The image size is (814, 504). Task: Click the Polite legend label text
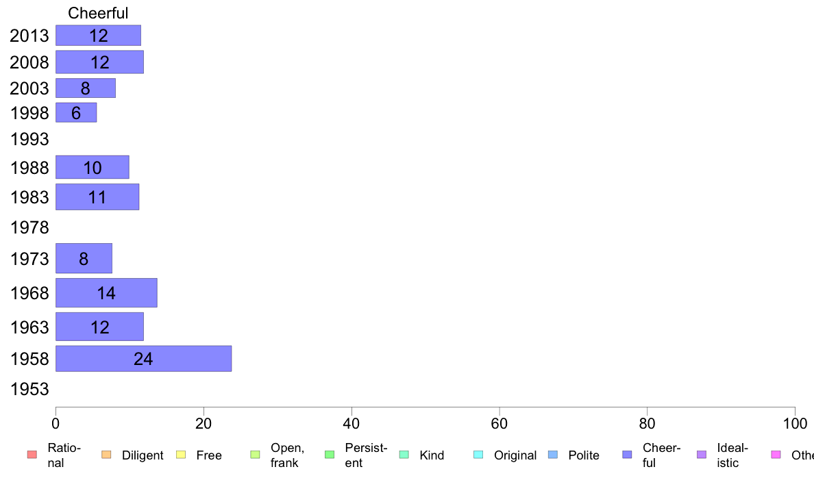pyautogui.click(x=584, y=455)
